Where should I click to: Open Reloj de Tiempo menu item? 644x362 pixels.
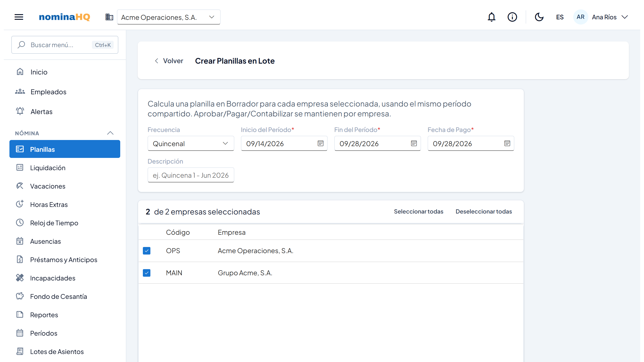pyautogui.click(x=65, y=223)
